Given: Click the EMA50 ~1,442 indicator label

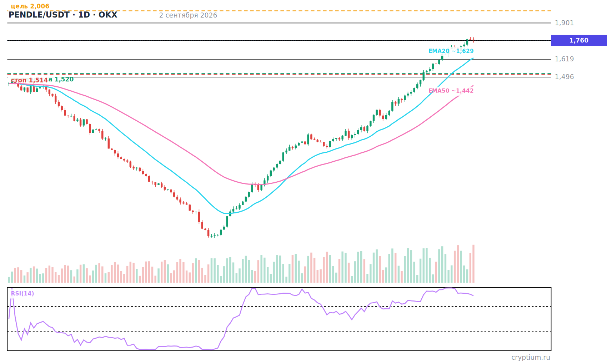Looking at the screenshot, I should (x=451, y=91).
